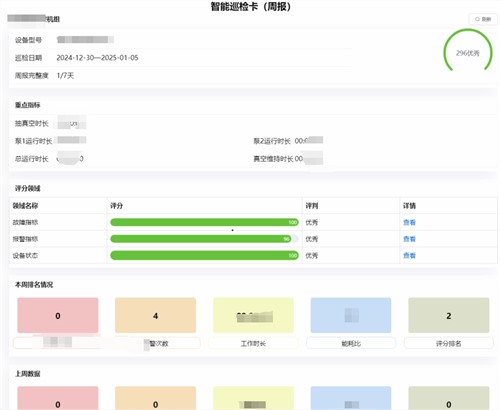Viewport: 500px width, 410px height.
Task: Select this week's pink card showing 0
Action: [58, 315]
